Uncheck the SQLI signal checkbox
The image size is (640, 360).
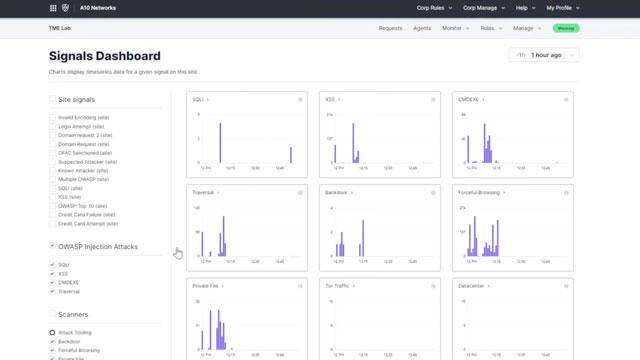(x=52, y=264)
